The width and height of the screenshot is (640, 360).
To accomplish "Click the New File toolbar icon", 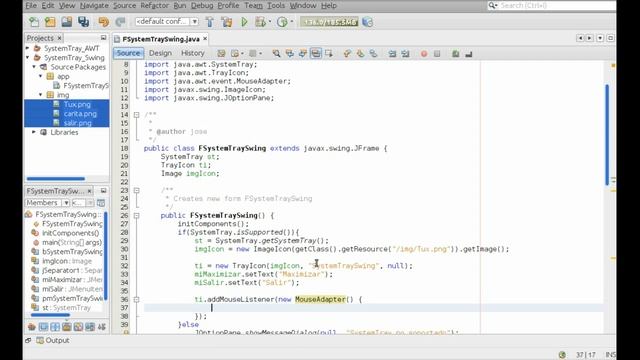I will (34, 22).
